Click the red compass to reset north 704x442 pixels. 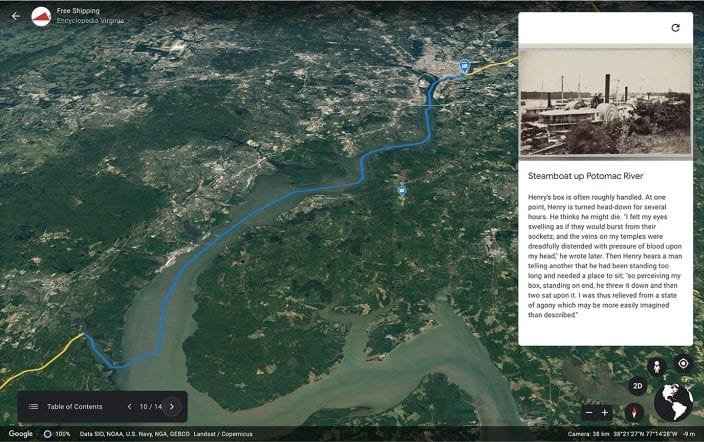pos(632,412)
